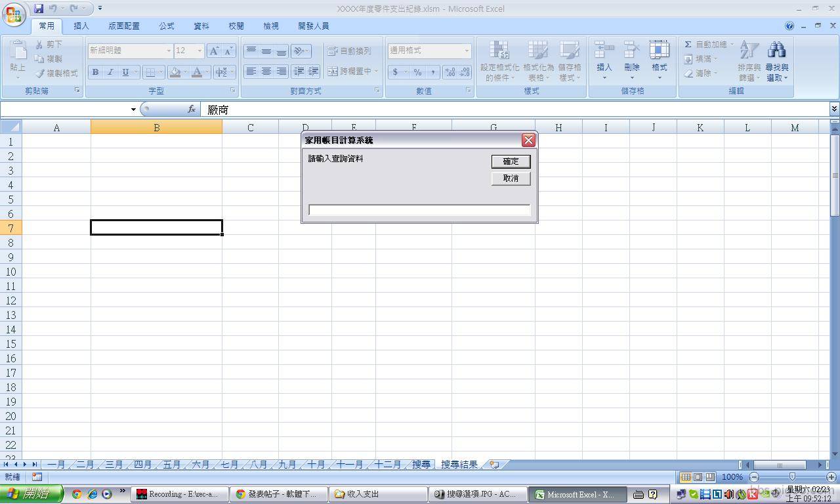This screenshot has width=840, height=504.
Task: Apply the percent style
Action: click(417, 72)
